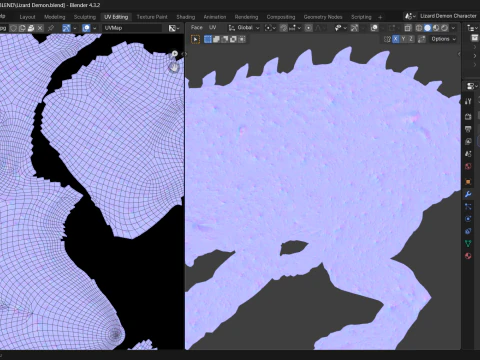Switch to the Sculpting workspace tab
Viewport: 480px width, 360px height.
click(x=85, y=17)
